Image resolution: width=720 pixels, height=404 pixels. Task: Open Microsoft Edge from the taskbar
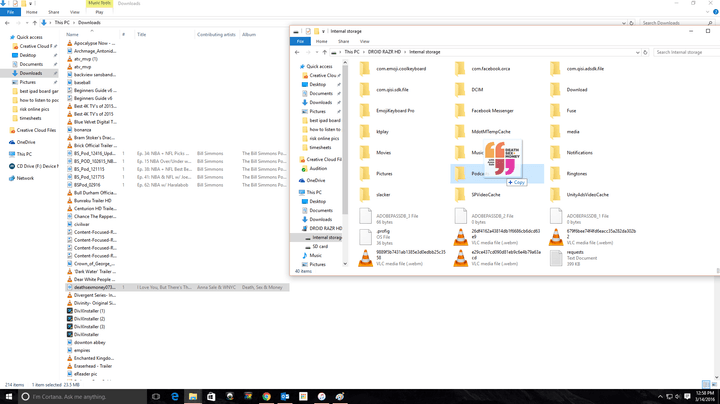click(x=174, y=397)
